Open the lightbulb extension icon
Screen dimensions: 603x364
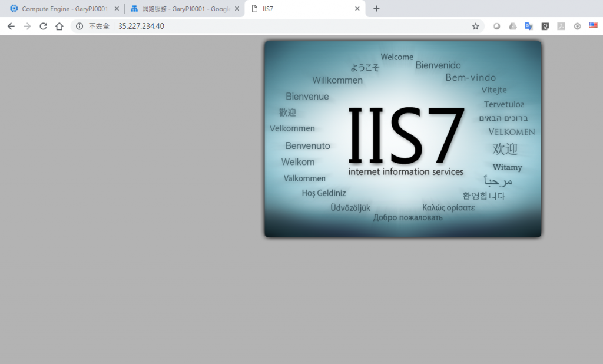coord(545,26)
